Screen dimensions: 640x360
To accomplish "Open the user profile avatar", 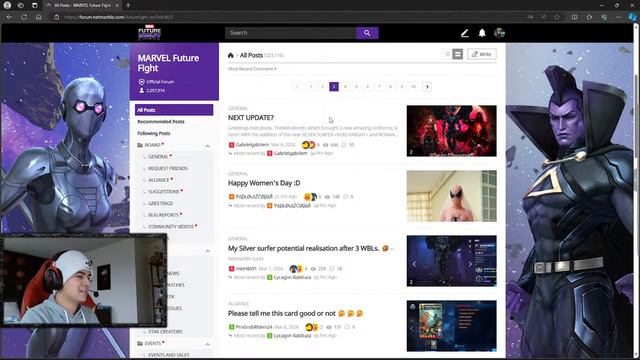I will [x=499, y=33].
